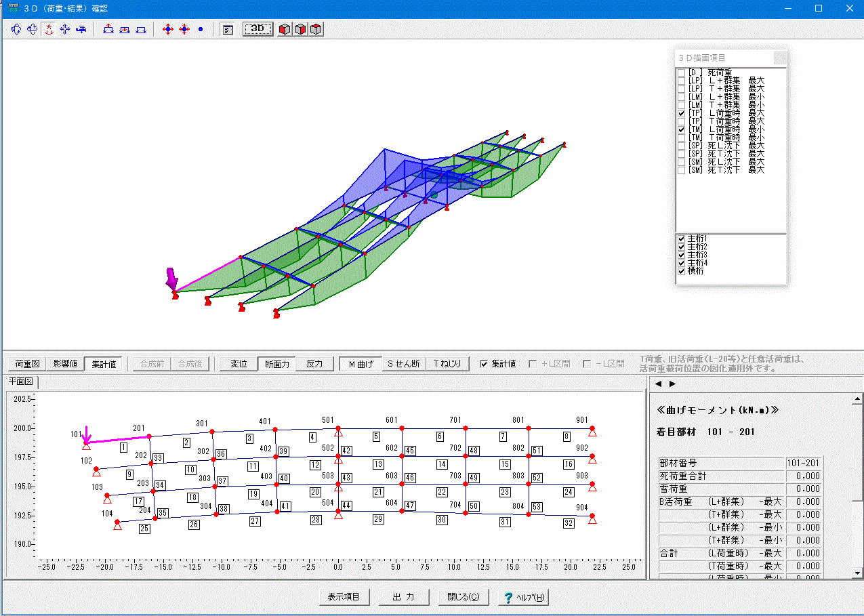
Task: Select the red vertical-arrow anchor tool
Action: 48,29
